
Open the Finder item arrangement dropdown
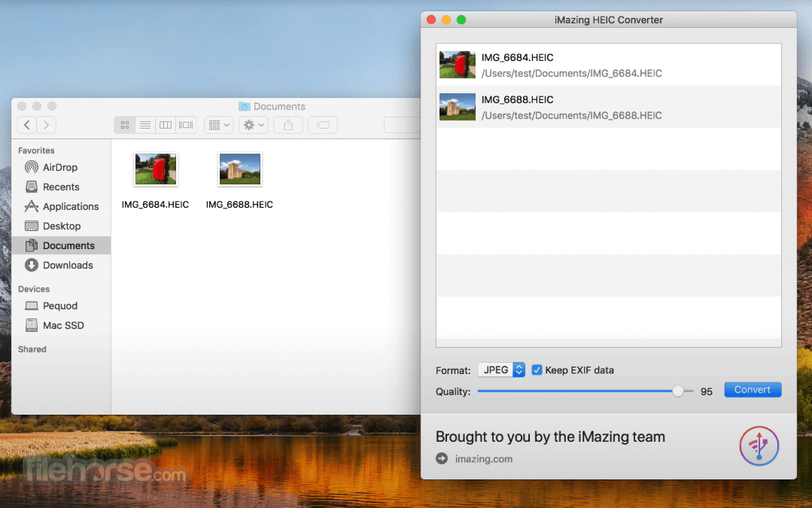click(x=218, y=125)
